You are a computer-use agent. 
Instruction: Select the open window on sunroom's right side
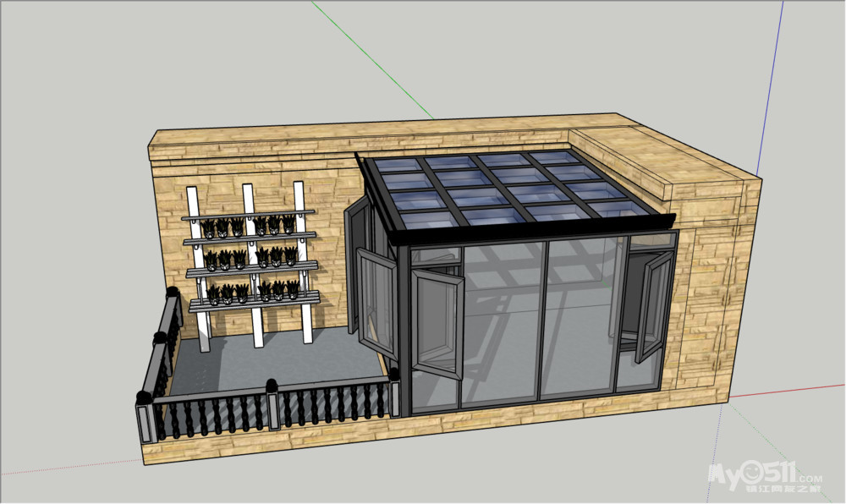[x=652, y=306]
